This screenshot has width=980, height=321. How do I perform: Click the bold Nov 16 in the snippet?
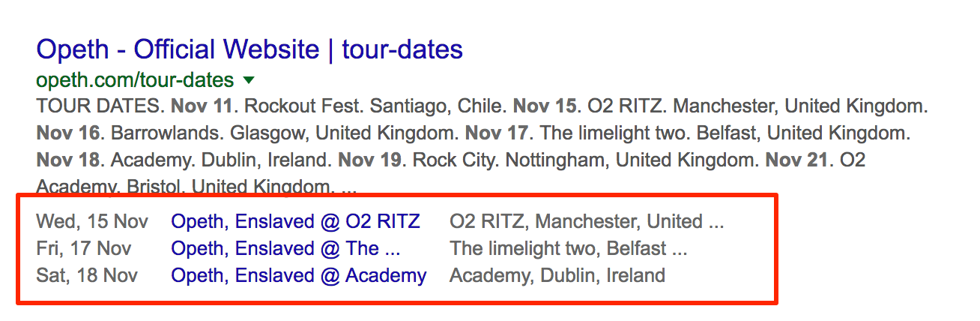67,134
